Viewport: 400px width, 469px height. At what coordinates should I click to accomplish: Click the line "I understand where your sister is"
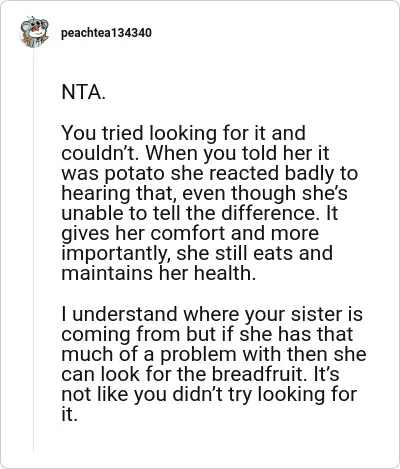212,314
